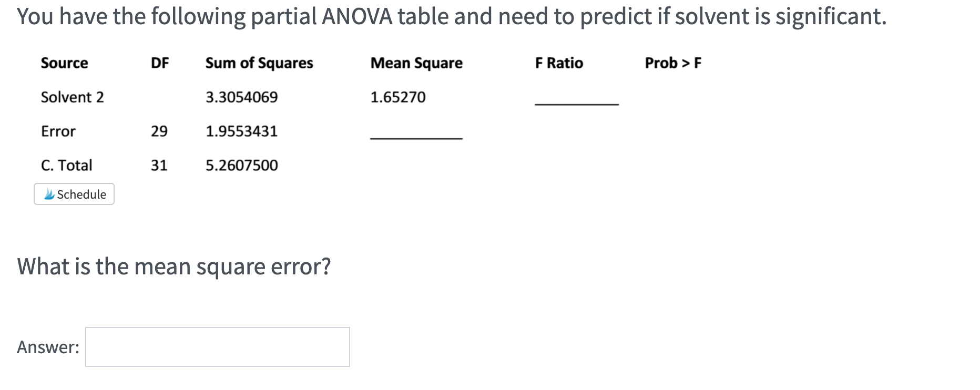Click the Mean Square column header
980x390 pixels.
tap(416, 63)
